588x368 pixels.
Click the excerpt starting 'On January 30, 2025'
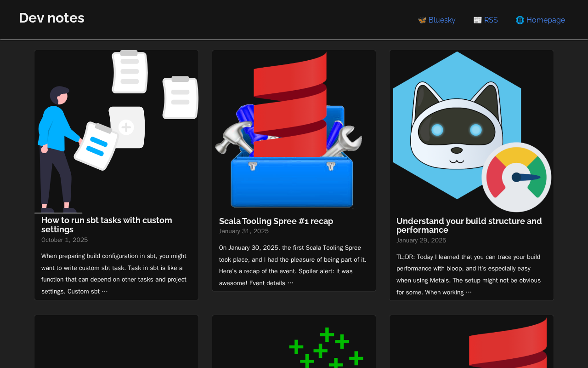293,265
